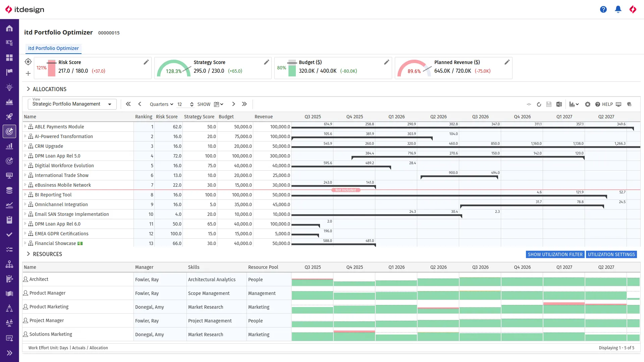
Task: Select the International Trade Show project
Action: pos(62,175)
